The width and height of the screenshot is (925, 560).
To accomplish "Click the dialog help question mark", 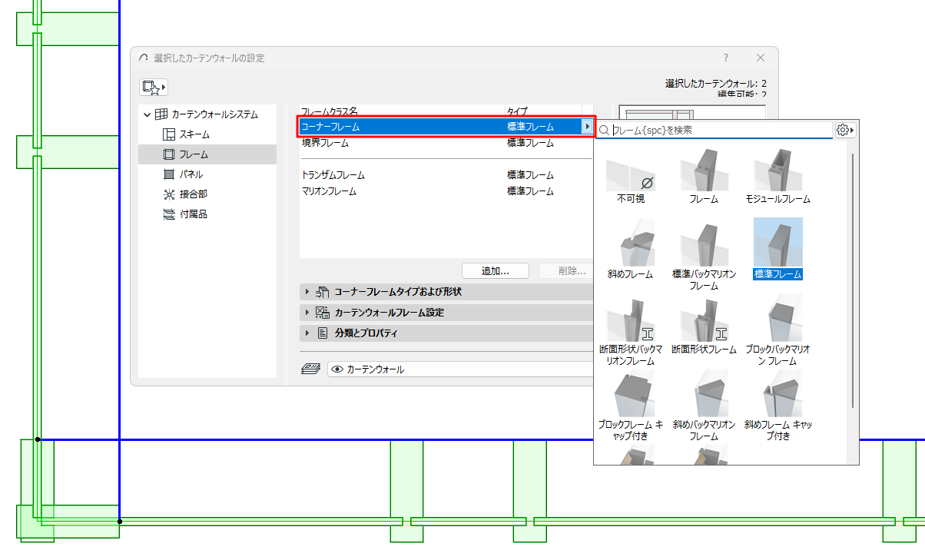I will tap(726, 58).
